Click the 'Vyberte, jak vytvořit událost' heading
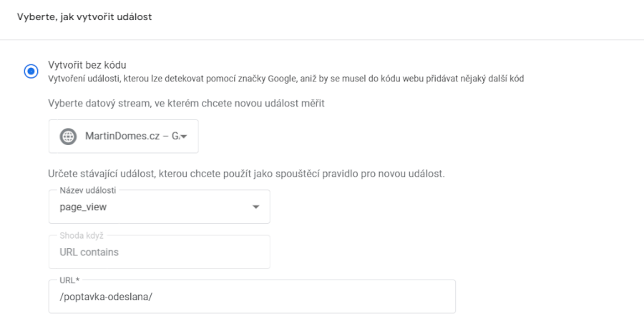The width and height of the screenshot is (644, 321). 84,17
